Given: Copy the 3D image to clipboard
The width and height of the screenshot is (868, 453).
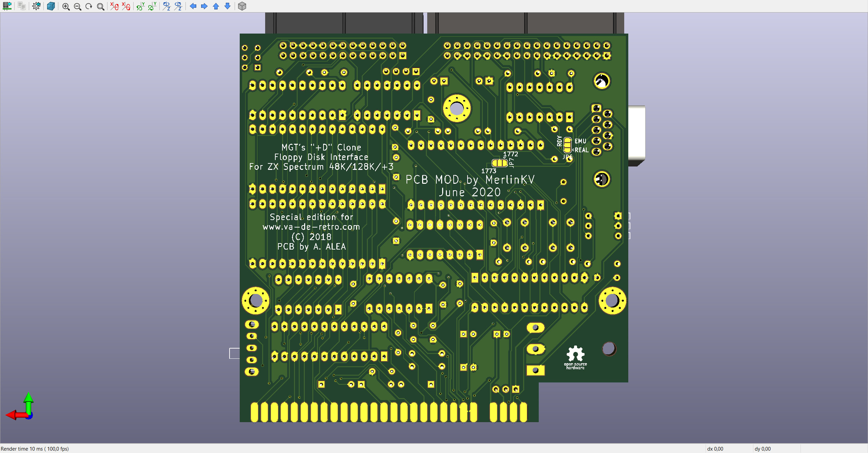Looking at the screenshot, I should click(22, 6).
